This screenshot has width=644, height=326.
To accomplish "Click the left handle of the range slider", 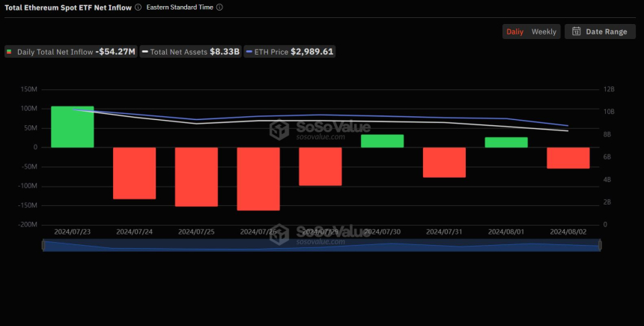I will click(43, 245).
